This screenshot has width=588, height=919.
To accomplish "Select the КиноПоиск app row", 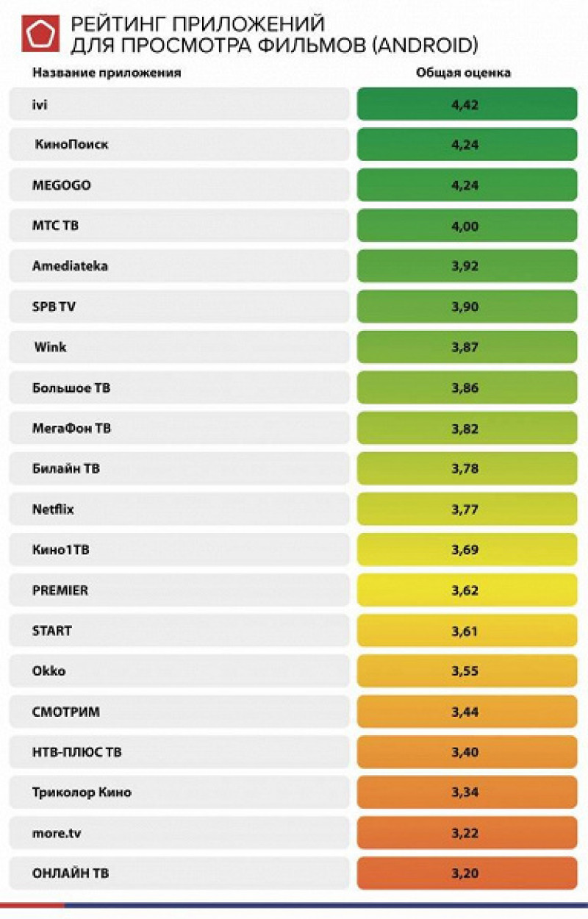I will pyautogui.click(x=179, y=145).
